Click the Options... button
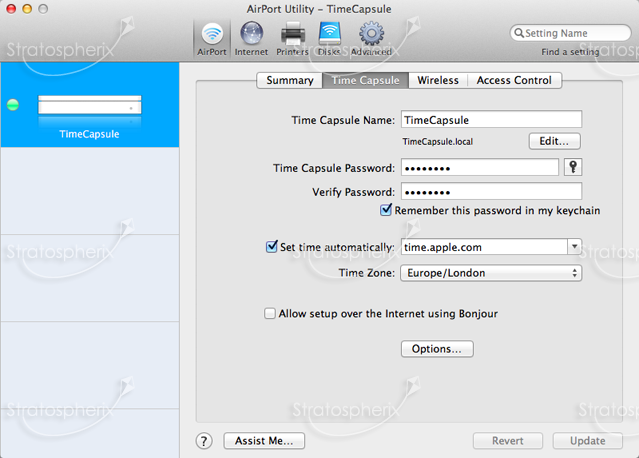 (x=437, y=349)
